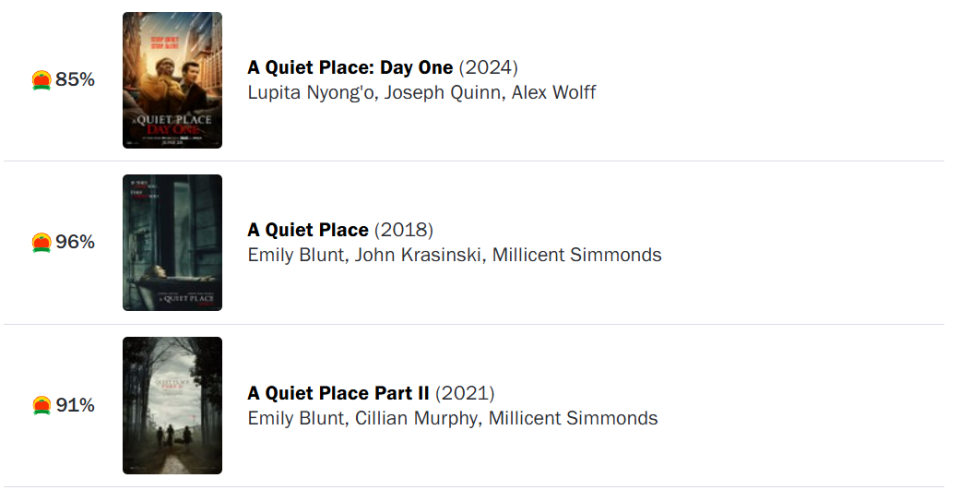The image size is (960, 490).
Task: Click the 91% Tomatometer score
Action: point(75,405)
